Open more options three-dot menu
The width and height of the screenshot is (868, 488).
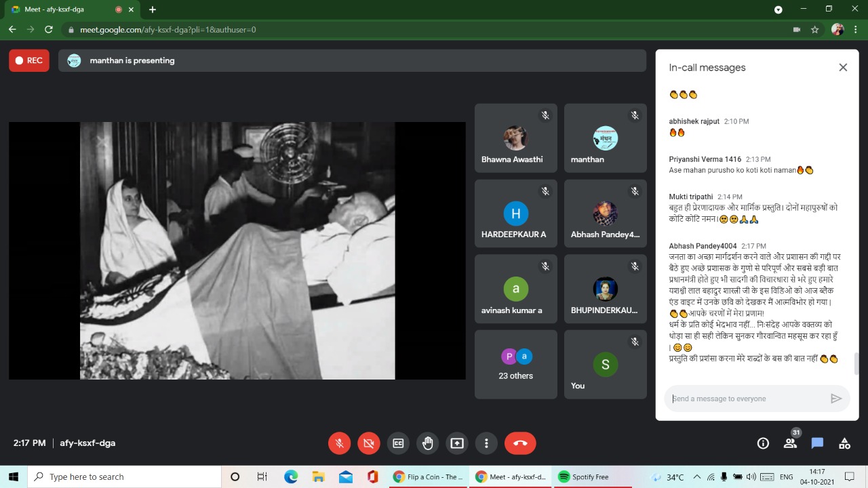(486, 443)
